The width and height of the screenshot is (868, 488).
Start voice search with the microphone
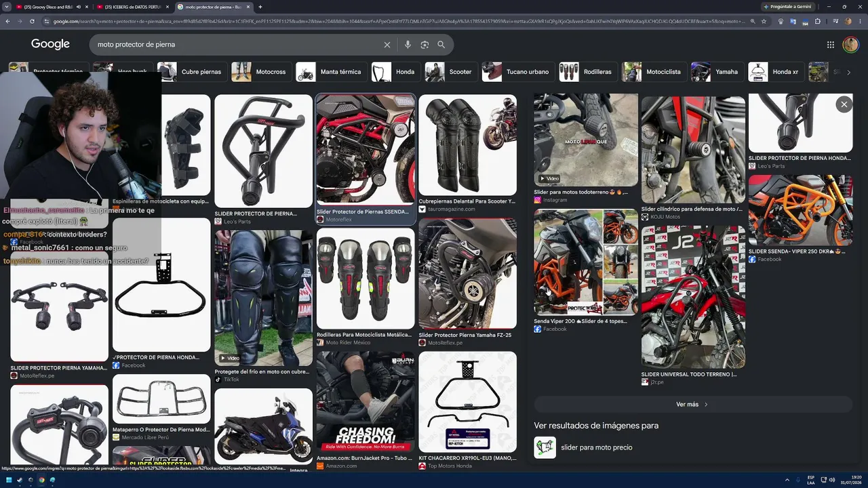click(x=408, y=45)
